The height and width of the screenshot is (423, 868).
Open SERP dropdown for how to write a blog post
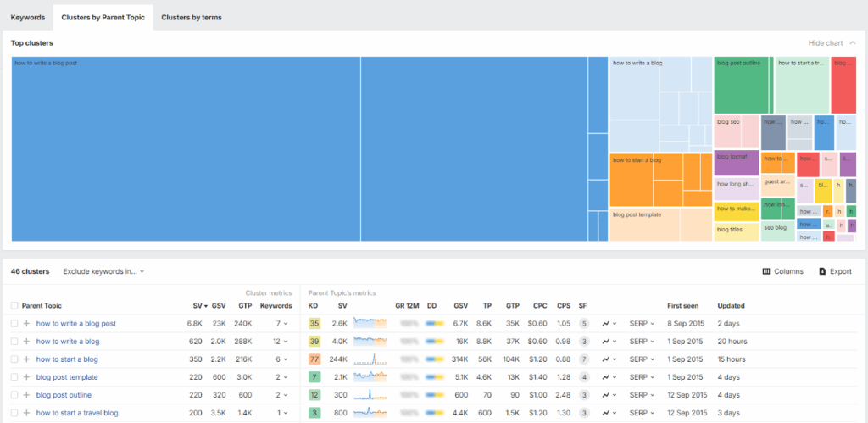[642, 323]
